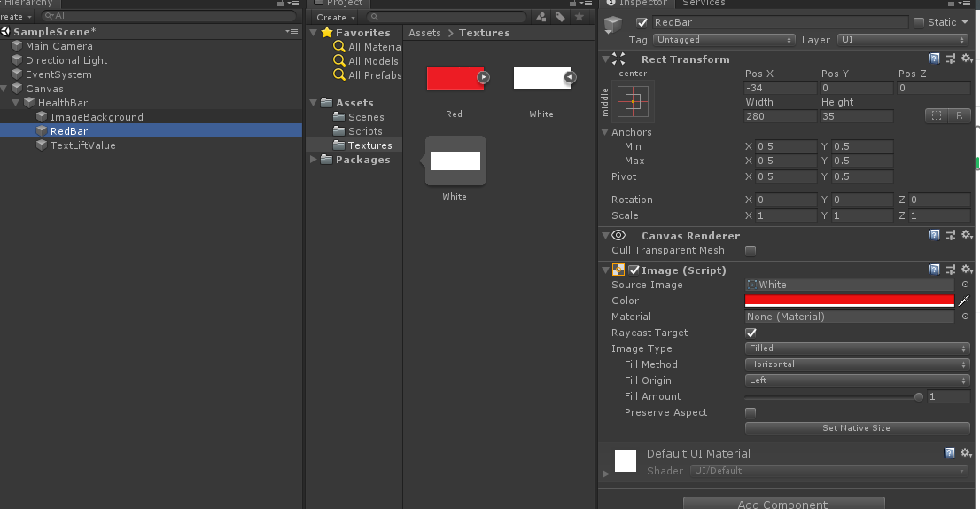The height and width of the screenshot is (509, 980).
Task: Open Image Type dropdown
Action: (x=858, y=348)
